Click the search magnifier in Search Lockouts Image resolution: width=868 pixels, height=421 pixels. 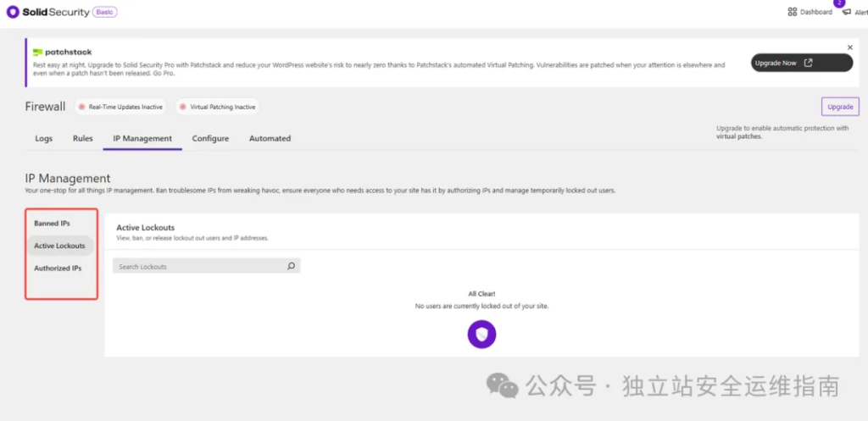(x=292, y=266)
